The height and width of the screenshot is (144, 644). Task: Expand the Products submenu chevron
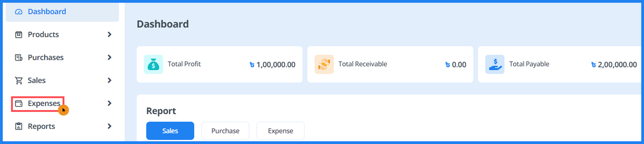click(109, 34)
